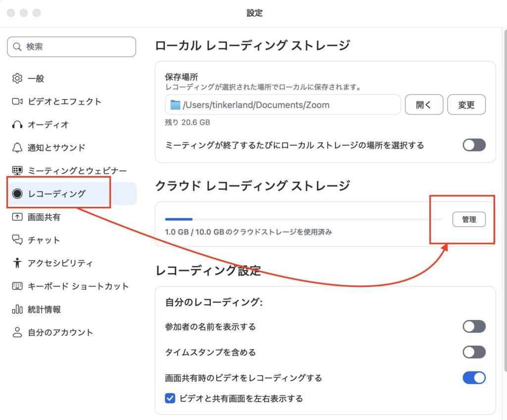Click the 変更 button to change folder

click(466, 105)
